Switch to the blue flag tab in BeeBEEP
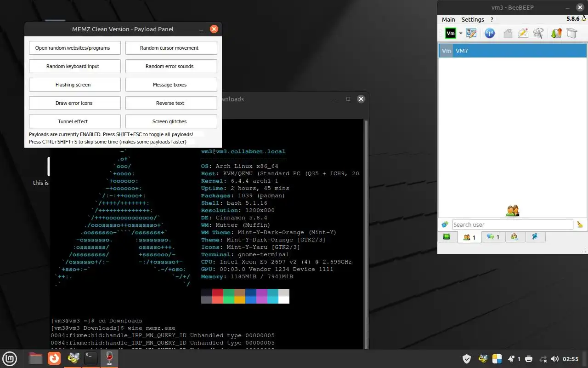This screenshot has width=588, height=368. (535, 237)
